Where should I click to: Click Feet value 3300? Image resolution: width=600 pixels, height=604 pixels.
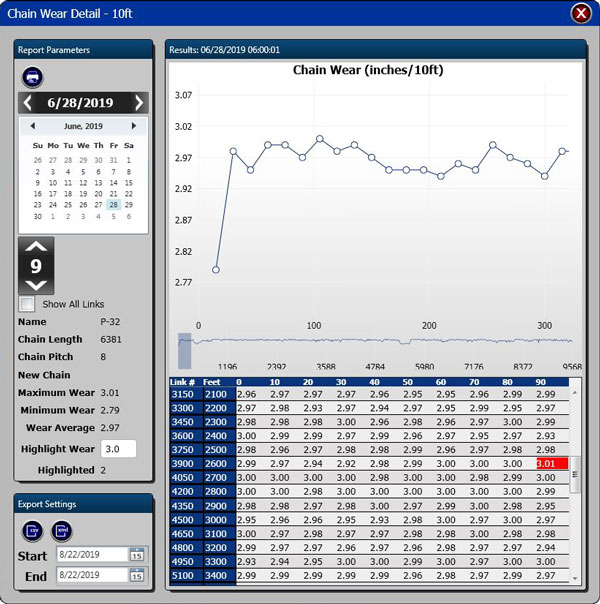coord(216,562)
